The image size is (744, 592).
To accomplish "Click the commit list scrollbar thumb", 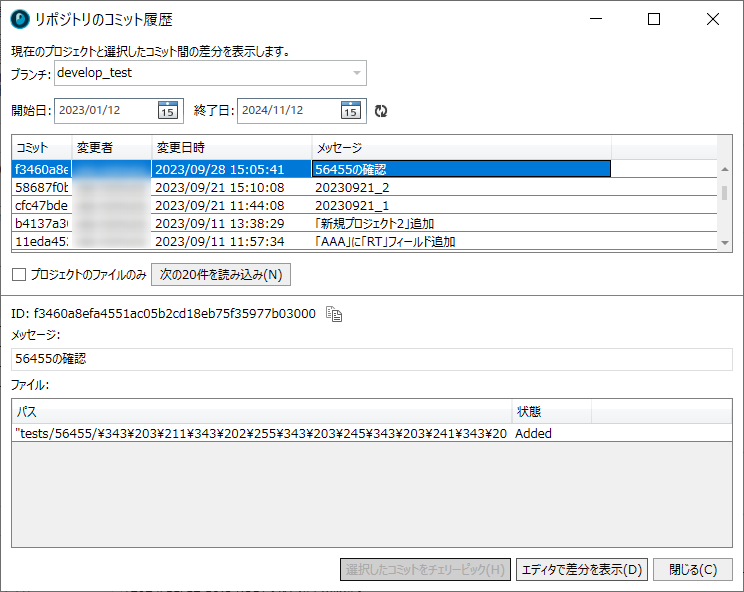I will click(x=725, y=193).
